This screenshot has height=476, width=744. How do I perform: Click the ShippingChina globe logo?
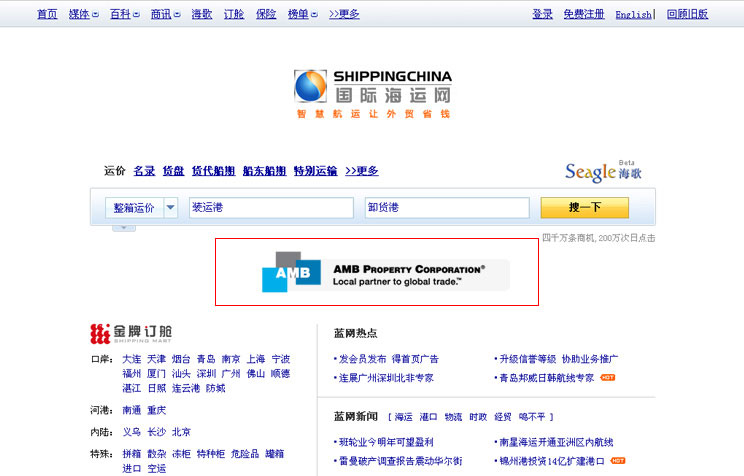(x=310, y=86)
